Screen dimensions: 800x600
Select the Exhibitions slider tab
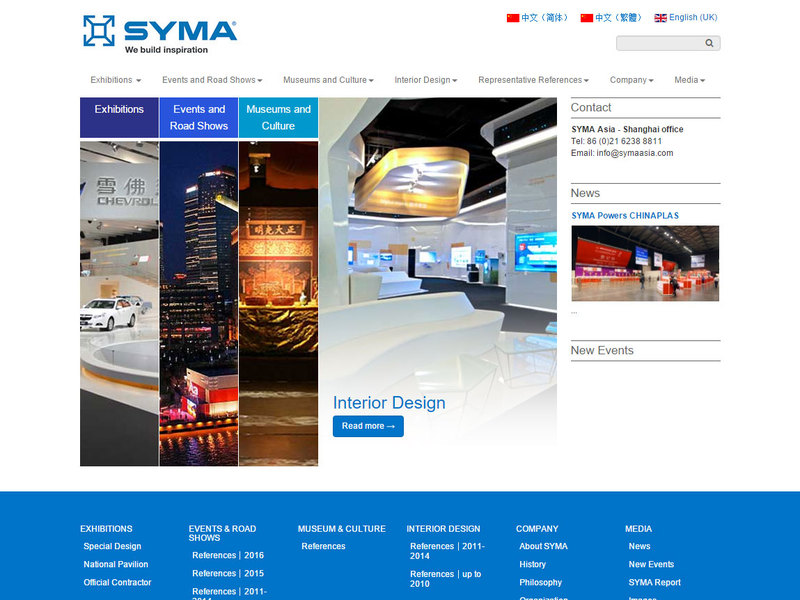[119, 118]
